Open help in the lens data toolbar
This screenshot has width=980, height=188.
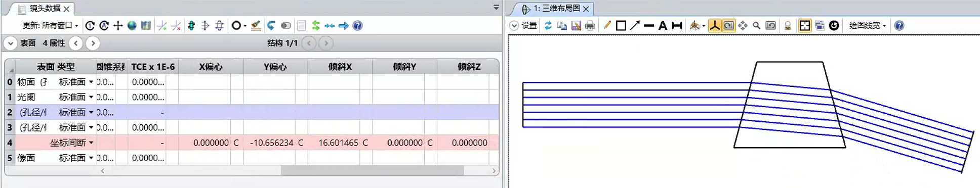357,25
